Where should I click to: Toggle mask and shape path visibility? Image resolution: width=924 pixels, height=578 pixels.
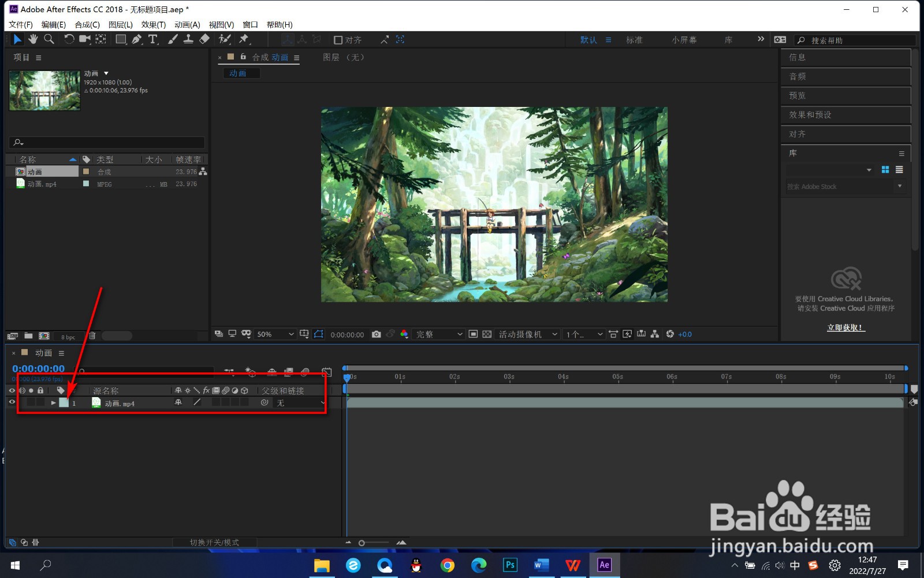pos(318,334)
